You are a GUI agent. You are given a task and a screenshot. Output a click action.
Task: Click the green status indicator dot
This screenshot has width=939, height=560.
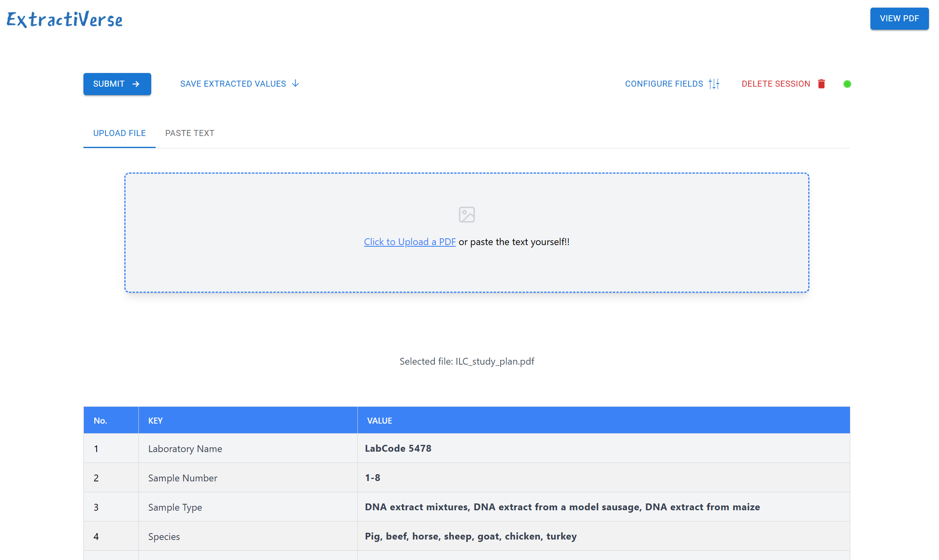[847, 84]
